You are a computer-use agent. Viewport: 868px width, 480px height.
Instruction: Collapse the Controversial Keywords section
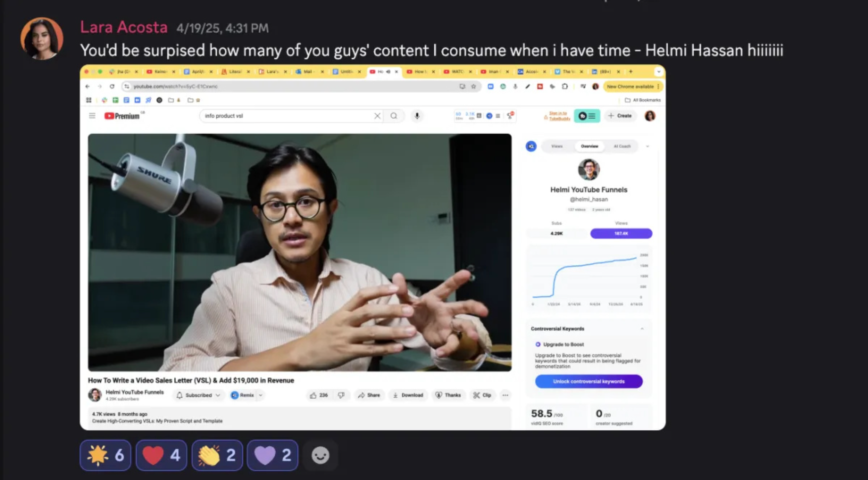[642, 329]
